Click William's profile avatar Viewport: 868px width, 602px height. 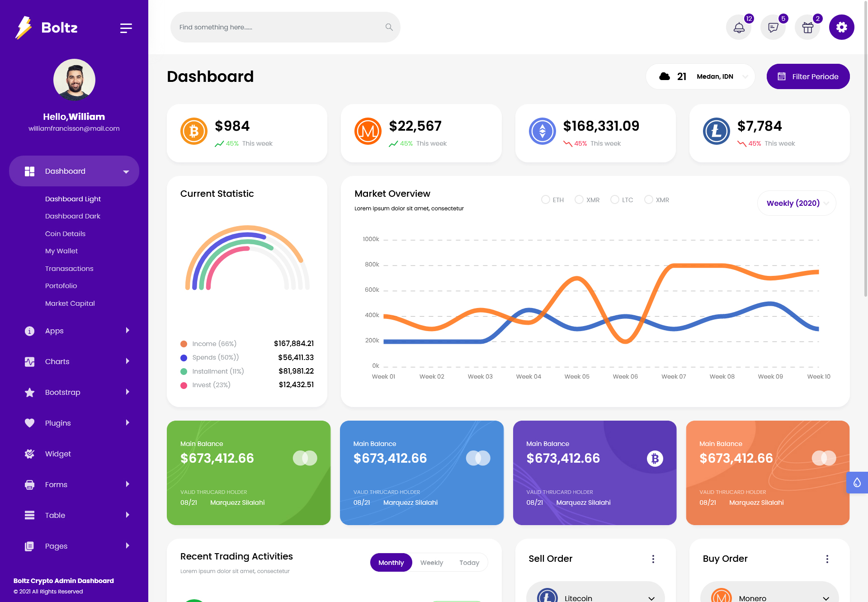pos(74,80)
